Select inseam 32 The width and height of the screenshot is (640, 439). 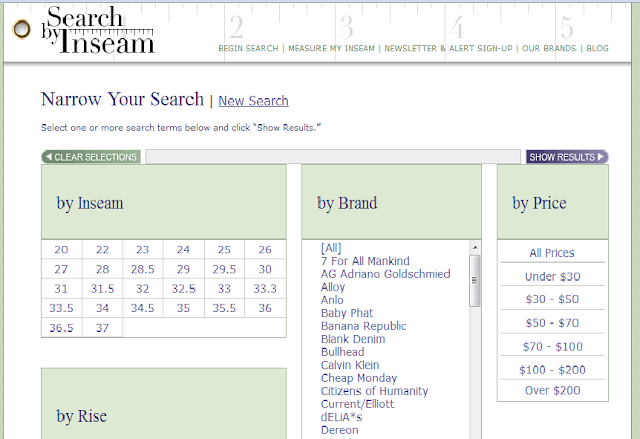coord(142,289)
